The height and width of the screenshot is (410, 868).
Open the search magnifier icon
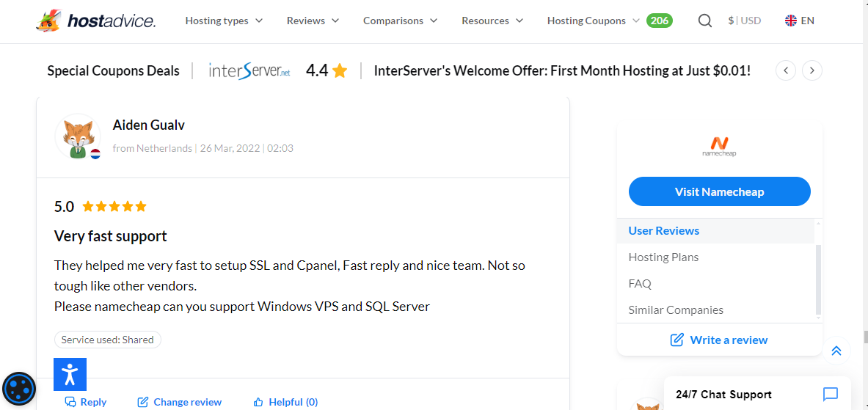tap(704, 21)
